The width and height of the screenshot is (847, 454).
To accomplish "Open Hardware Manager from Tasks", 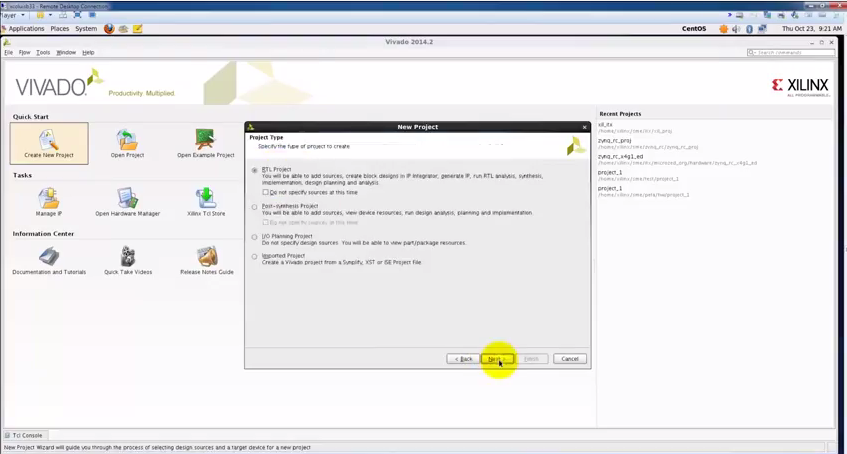I will pos(127,198).
